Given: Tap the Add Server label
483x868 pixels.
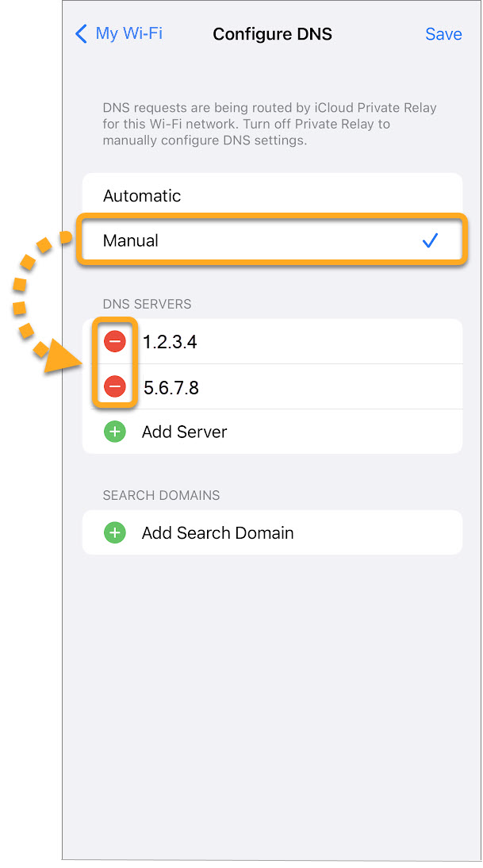Looking at the screenshot, I should pyautogui.click(x=184, y=432).
